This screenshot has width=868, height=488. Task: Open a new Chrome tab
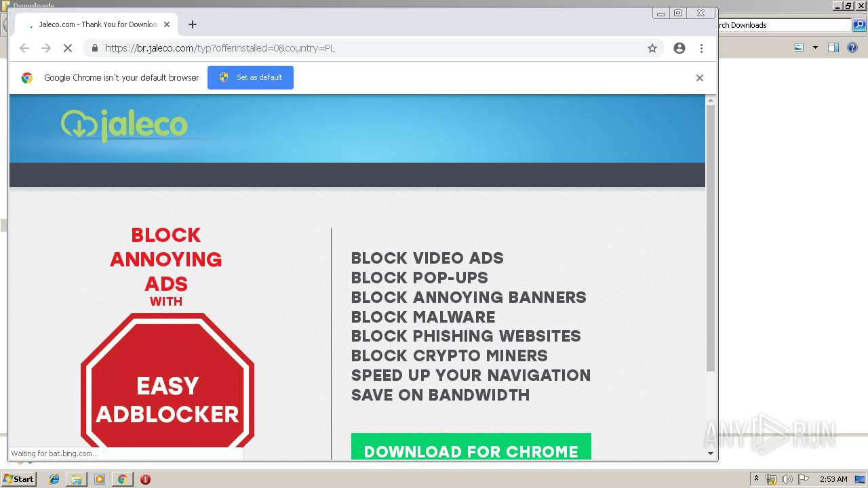(x=193, y=24)
